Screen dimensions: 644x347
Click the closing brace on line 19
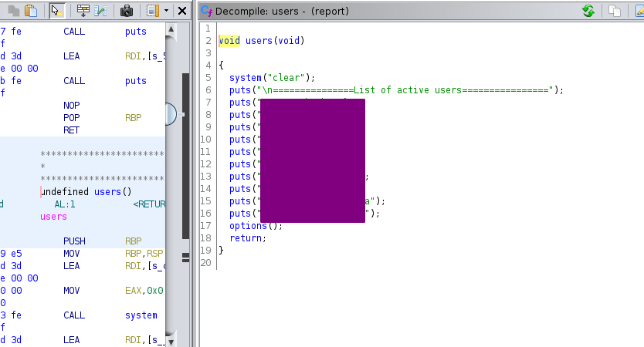click(x=221, y=250)
